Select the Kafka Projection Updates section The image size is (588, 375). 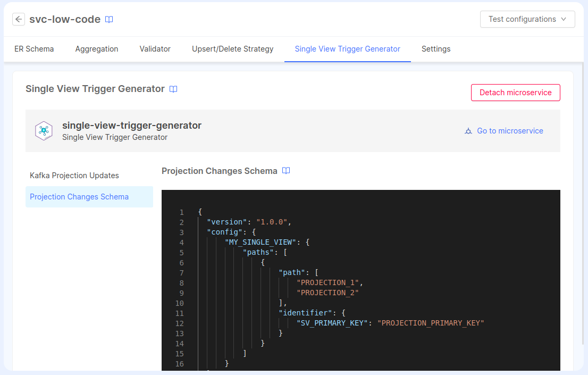(x=74, y=175)
